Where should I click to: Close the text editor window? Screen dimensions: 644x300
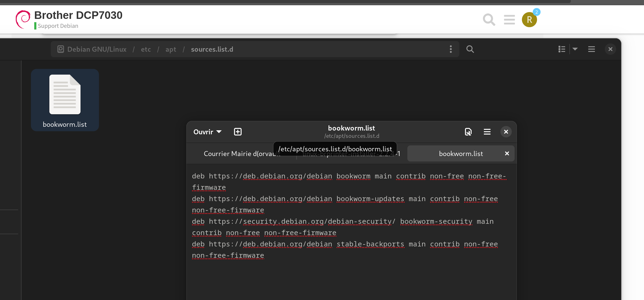506,132
